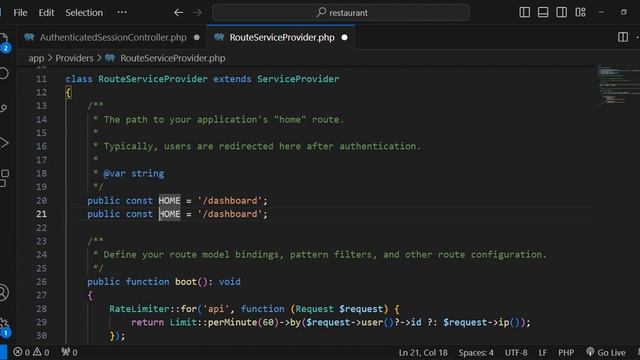Click RateLimiter on line 28
Viewport: 640px width, 360px height.
(139, 309)
